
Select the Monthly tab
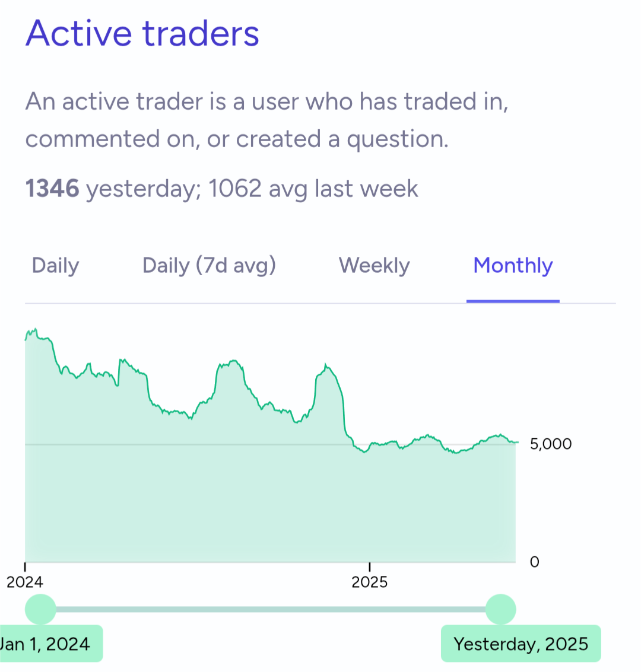coord(513,266)
